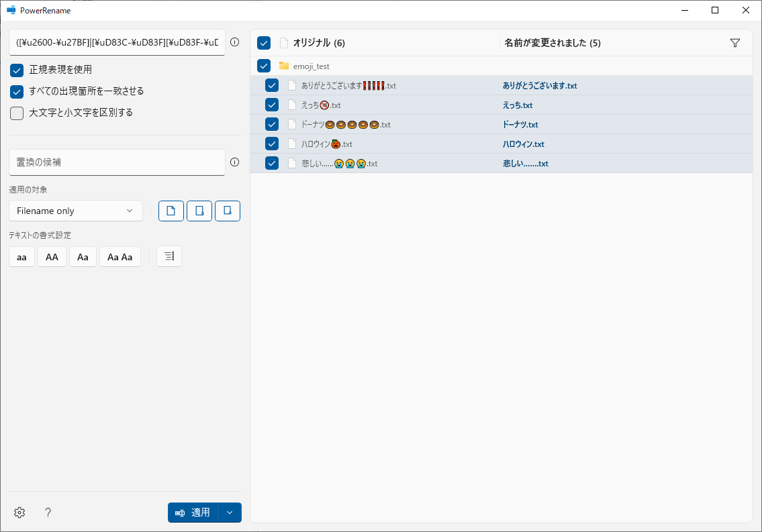Click the PowerRename app icon in titlebar
This screenshot has width=762, height=532.
(x=11, y=10)
